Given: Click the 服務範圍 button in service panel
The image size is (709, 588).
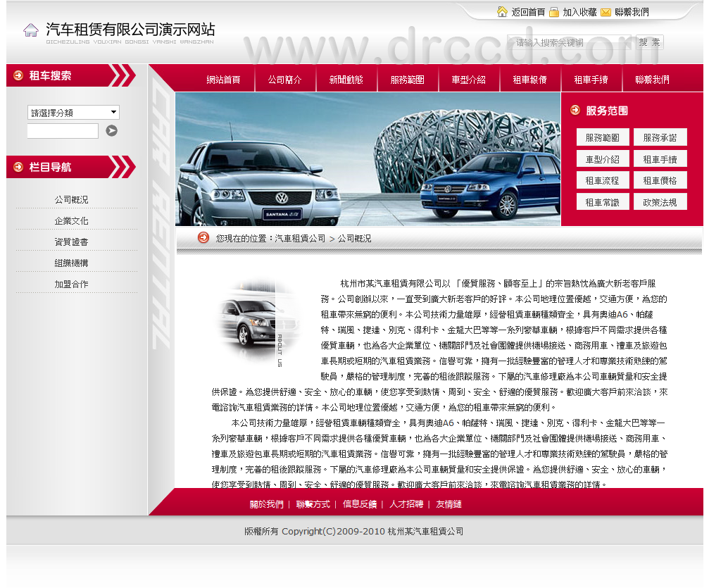Looking at the screenshot, I should (603, 137).
